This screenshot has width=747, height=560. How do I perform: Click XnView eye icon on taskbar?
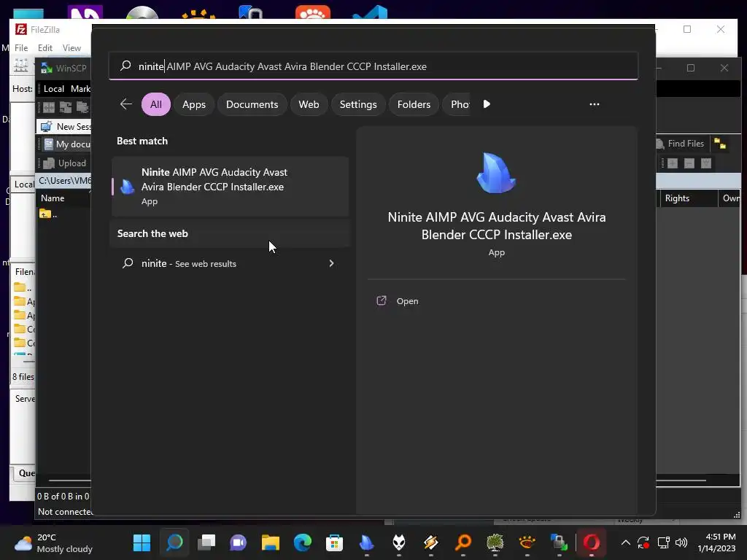[527, 542]
